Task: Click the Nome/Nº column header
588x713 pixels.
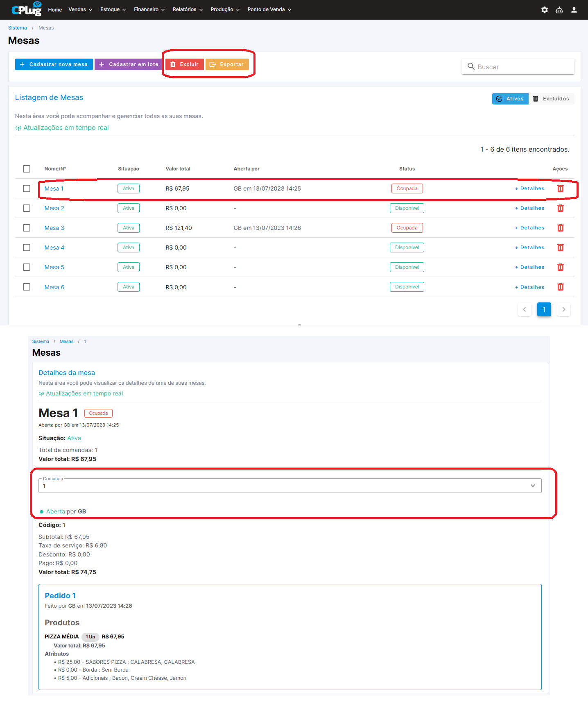Action: (x=55, y=169)
